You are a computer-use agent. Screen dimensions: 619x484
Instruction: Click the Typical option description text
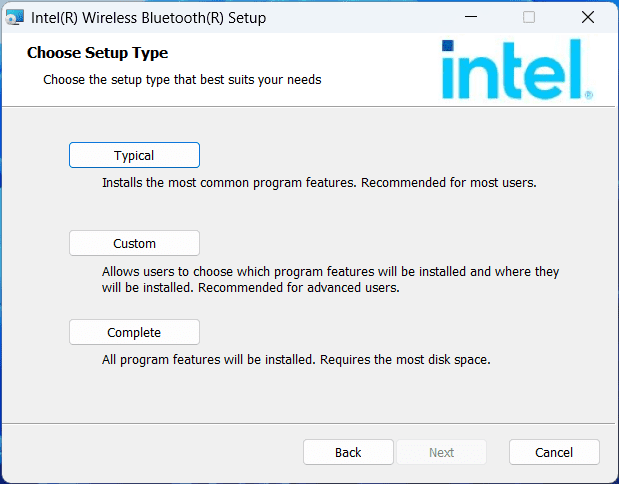tap(320, 184)
